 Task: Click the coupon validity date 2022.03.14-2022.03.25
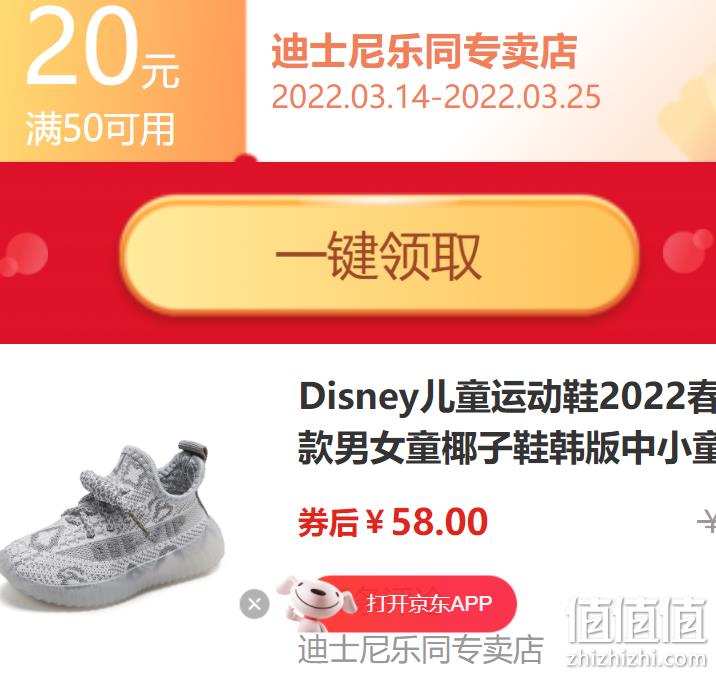(436, 97)
